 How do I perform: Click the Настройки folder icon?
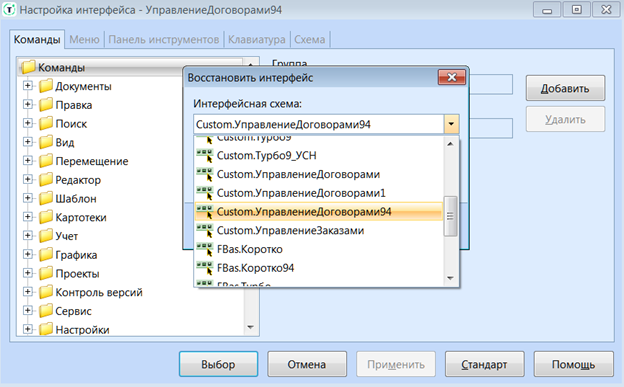point(46,329)
